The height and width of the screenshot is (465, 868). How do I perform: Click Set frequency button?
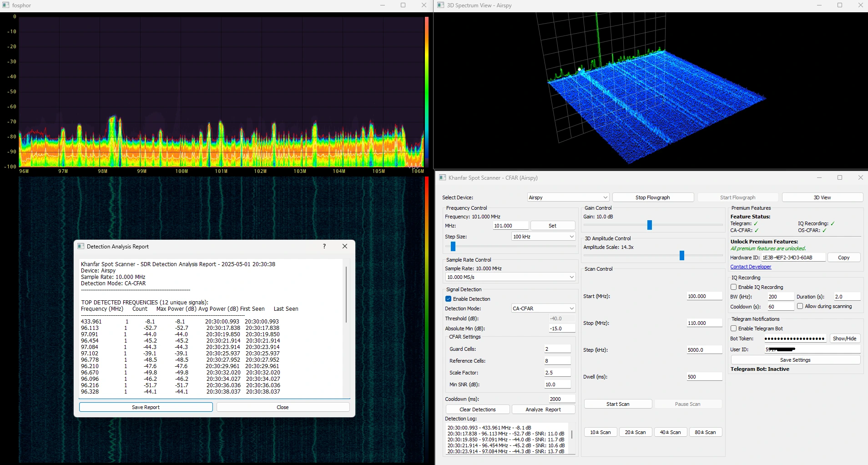click(552, 226)
